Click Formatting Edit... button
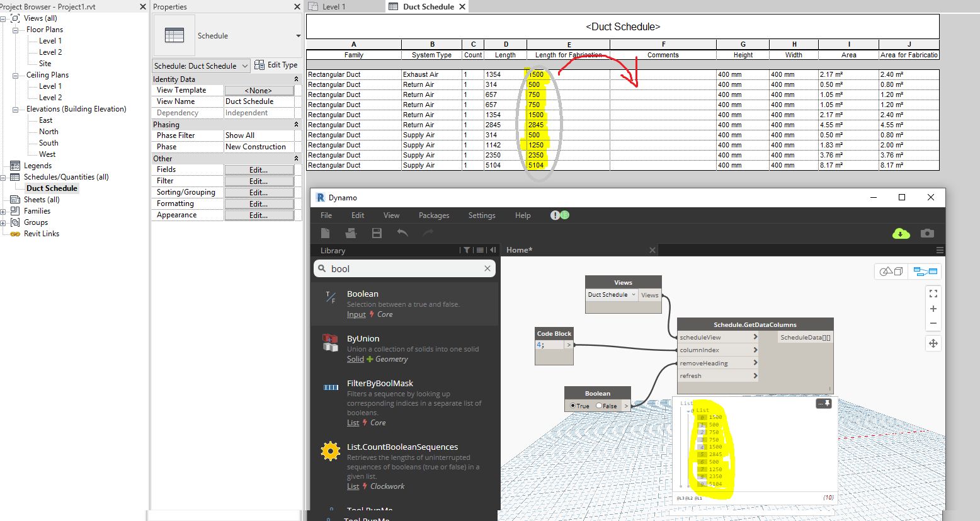 point(259,204)
